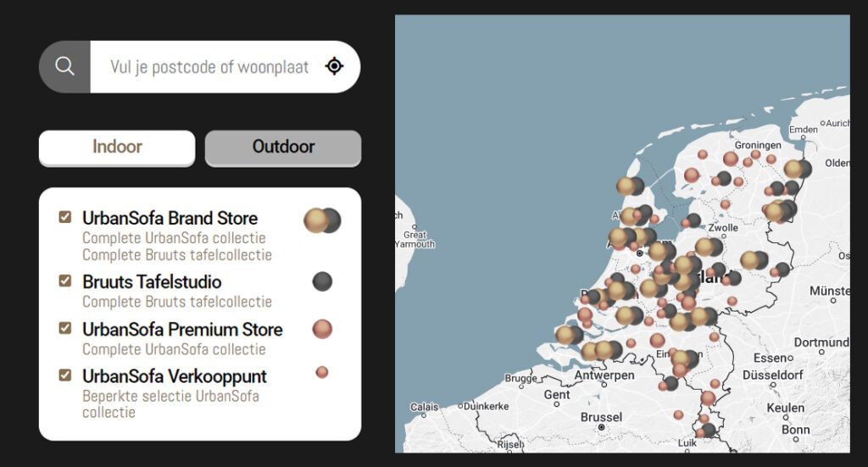
Task: Click the Düsseldorf label on the map
Action: [773, 375]
